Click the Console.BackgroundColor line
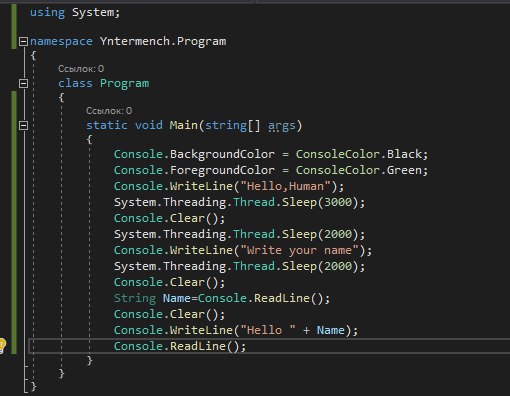The image size is (510, 396). click(271, 154)
